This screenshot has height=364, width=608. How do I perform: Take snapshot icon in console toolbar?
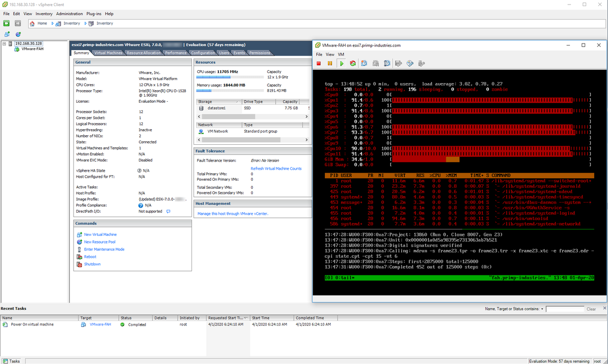[365, 63]
